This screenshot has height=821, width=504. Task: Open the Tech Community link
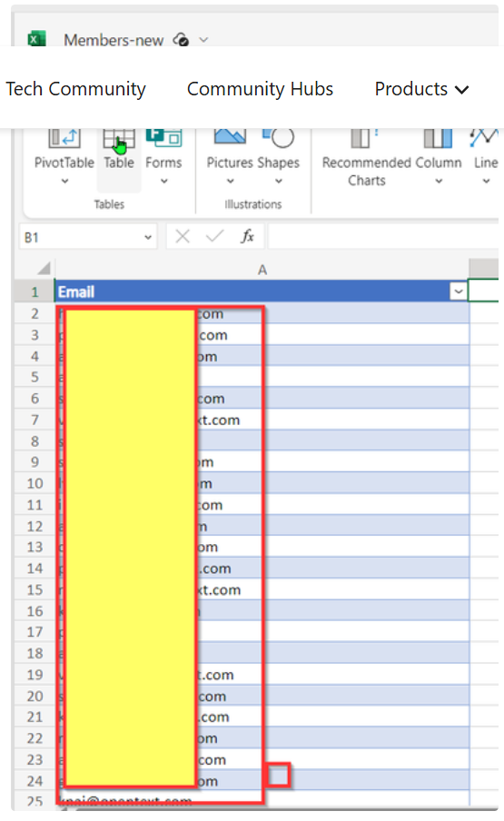coord(76,89)
